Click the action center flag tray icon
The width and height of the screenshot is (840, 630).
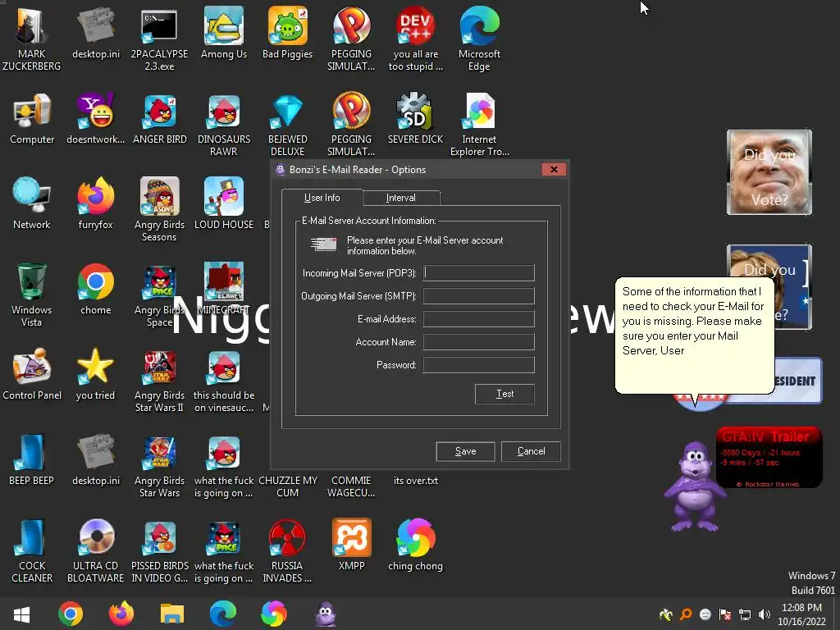point(725,614)
